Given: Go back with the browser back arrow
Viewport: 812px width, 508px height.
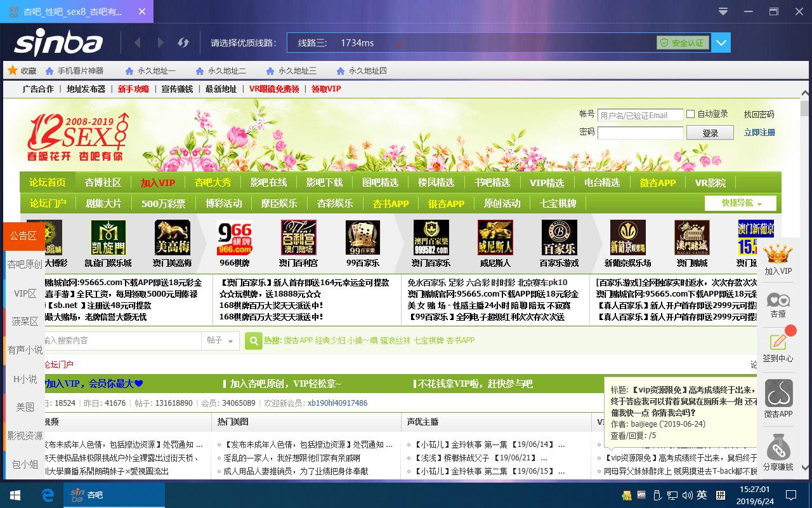Looking at the screenshot, I should [138, 43].
